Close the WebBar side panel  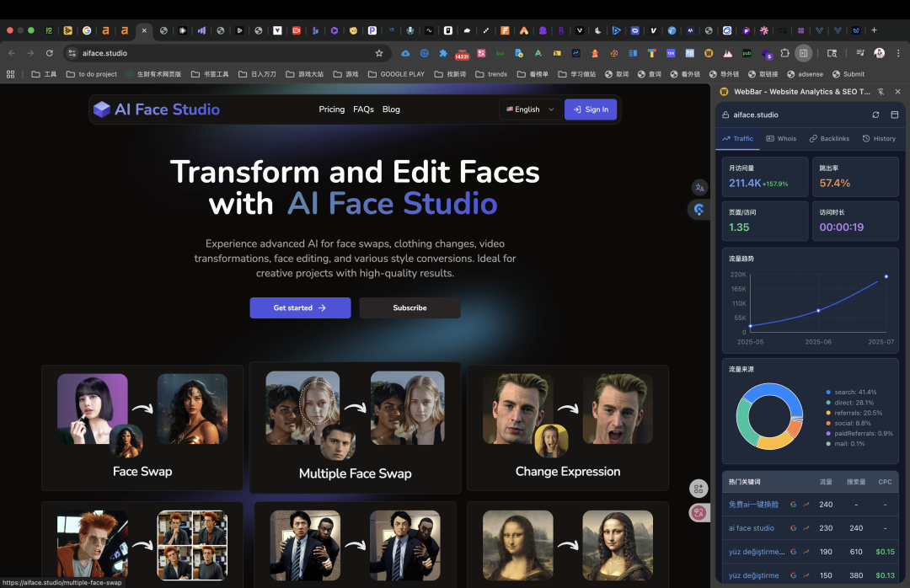point(898,92)
